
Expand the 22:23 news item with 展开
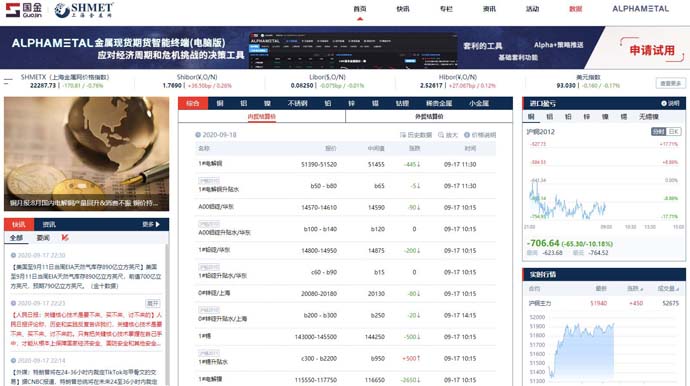[153, 303]
